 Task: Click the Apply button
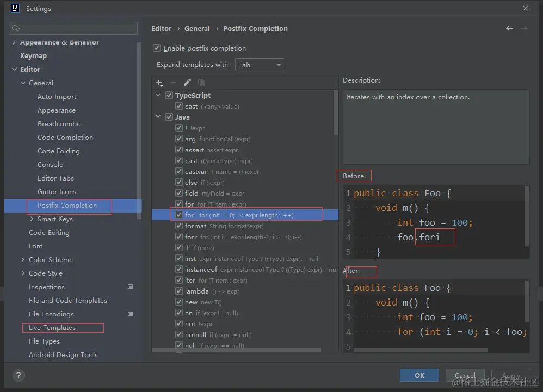(x=511, y=375)
